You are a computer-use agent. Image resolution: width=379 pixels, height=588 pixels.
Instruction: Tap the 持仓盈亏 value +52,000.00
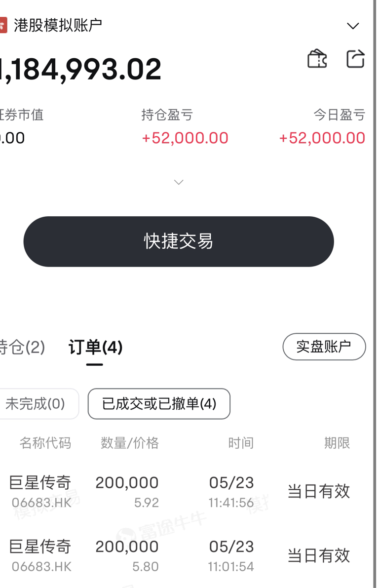coord(185,138)
